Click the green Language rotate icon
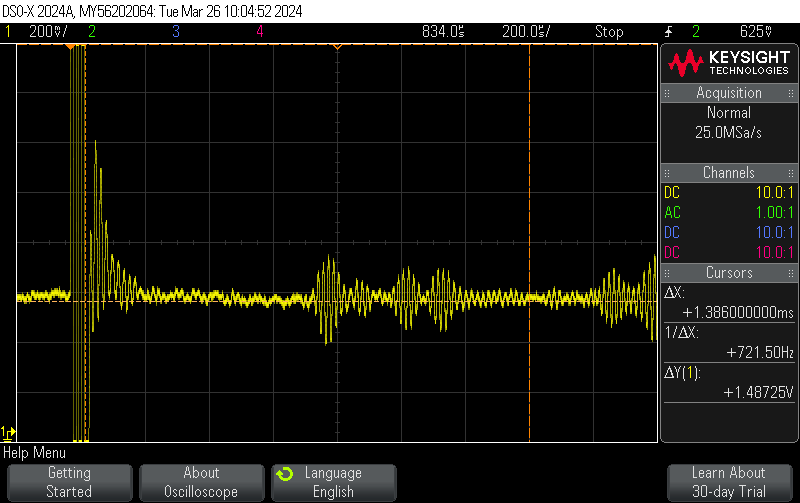Viewport: 800px width, 503px height. [285, 473]
